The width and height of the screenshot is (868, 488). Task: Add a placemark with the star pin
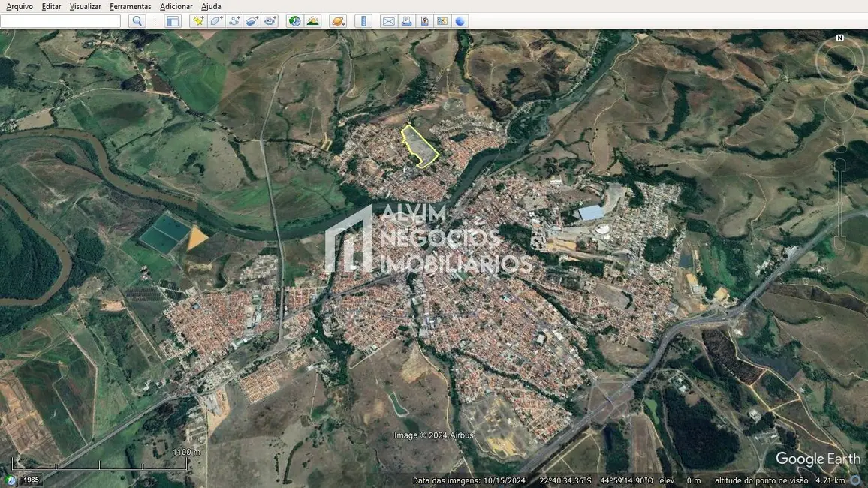pyautogui.click(x=197, y=21)
